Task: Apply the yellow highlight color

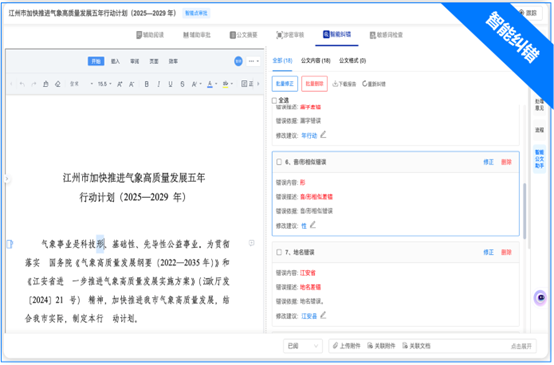Action: click(x=225, y=84)
